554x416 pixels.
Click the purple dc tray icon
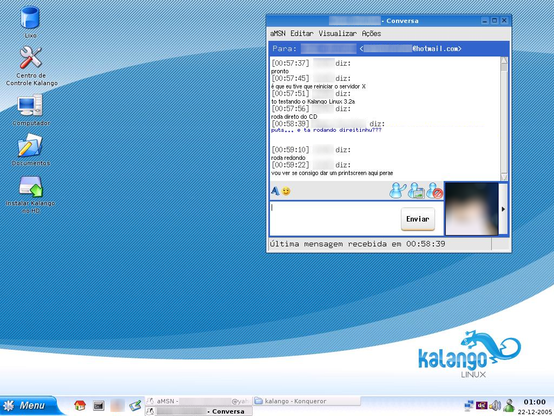[x=482, y=405]
